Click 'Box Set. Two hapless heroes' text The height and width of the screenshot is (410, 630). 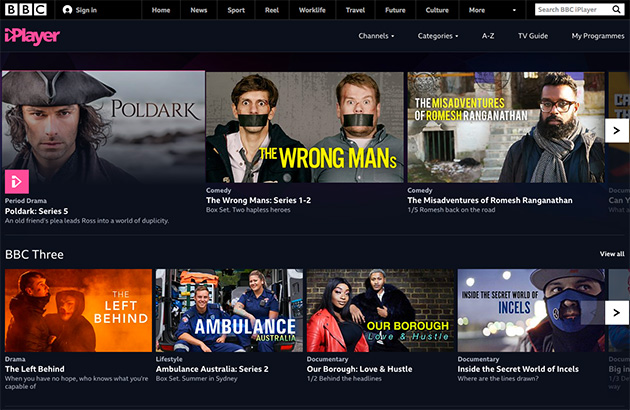(248, 210)
